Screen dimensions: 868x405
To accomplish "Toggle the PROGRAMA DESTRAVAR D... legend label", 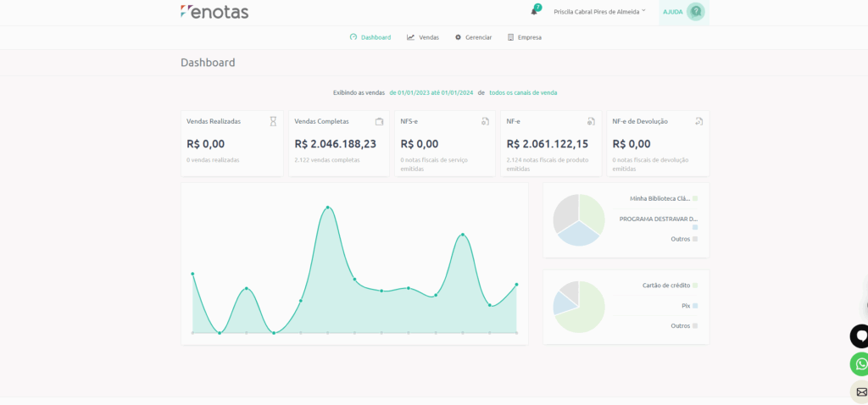I will 658,219.
